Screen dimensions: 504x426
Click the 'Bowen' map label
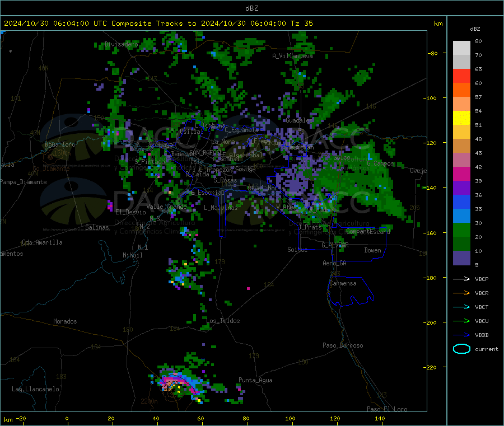click(x=372, y=250)
